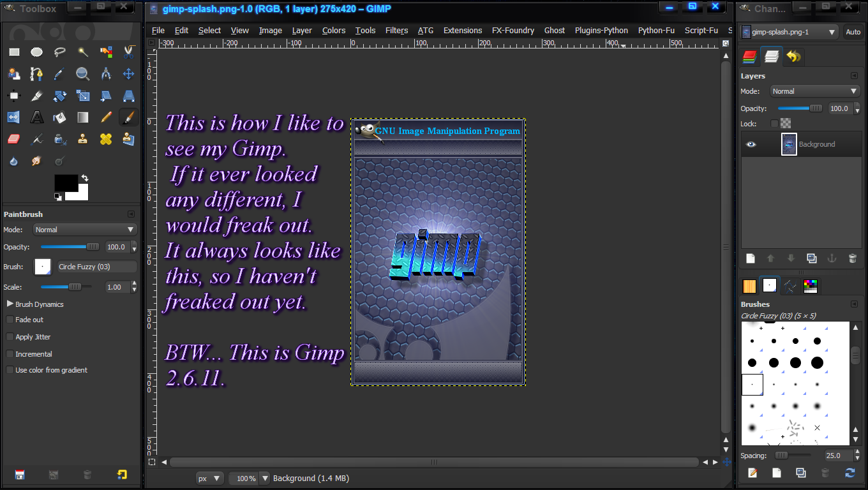Switch to the Undo History tab
Screen dimensions: 868x490
(793, 57)
